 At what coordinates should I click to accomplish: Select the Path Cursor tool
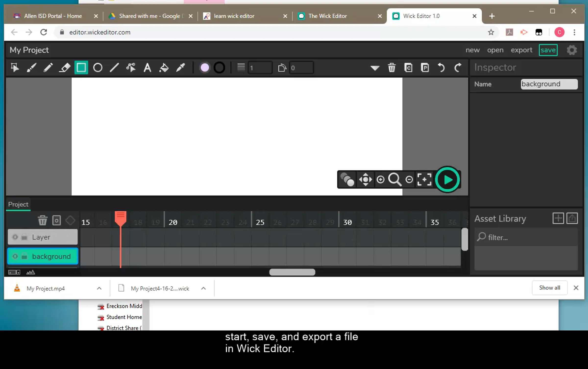131,68
